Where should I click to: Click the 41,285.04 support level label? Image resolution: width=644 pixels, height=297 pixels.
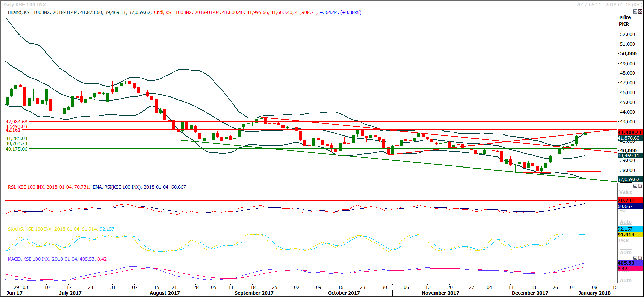(16, 138)
